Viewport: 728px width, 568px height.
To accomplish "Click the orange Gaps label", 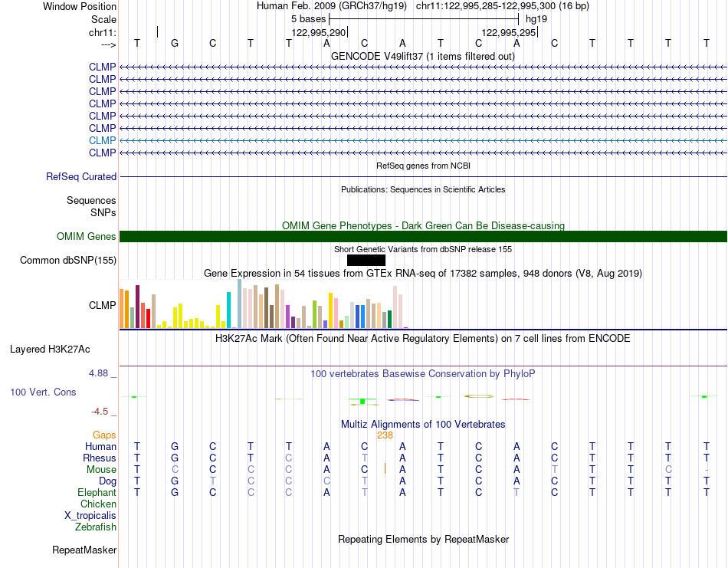I will 104,435.
